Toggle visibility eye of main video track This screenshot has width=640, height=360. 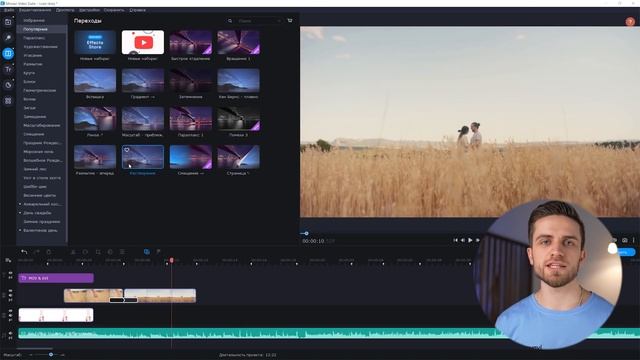[x=10, y=291]
